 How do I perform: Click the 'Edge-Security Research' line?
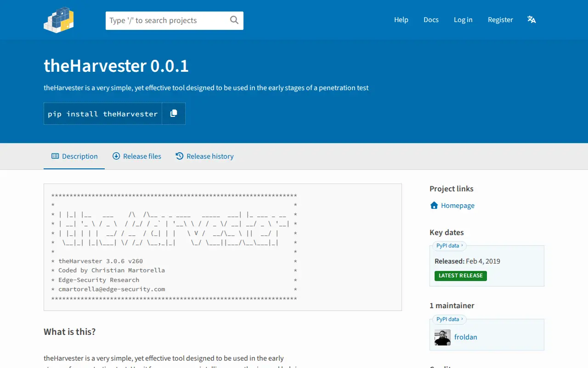tap(99, 280)
